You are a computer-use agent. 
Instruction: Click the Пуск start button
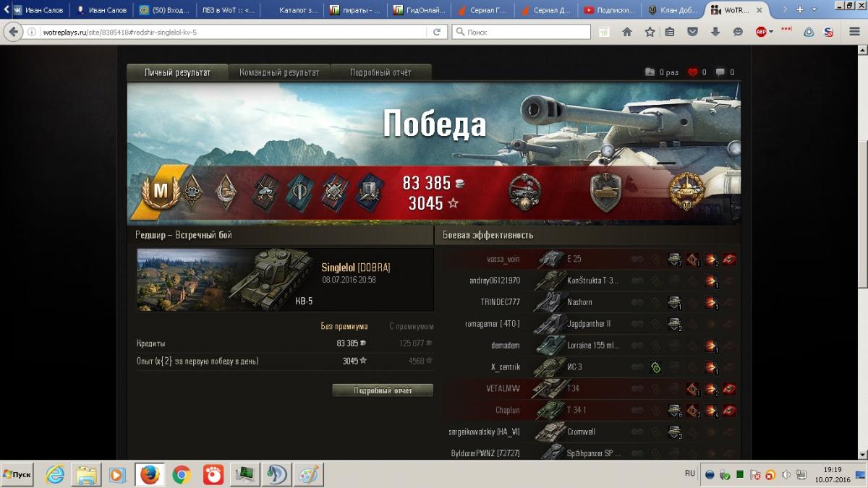tap(17, 475)
